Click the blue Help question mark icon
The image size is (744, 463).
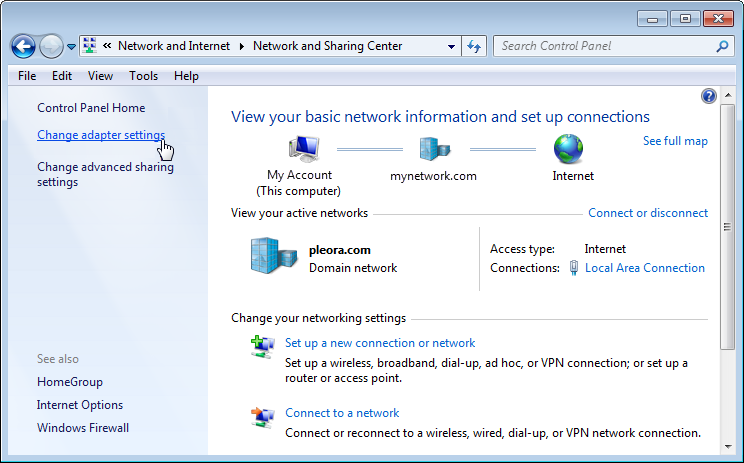point(709,96)
